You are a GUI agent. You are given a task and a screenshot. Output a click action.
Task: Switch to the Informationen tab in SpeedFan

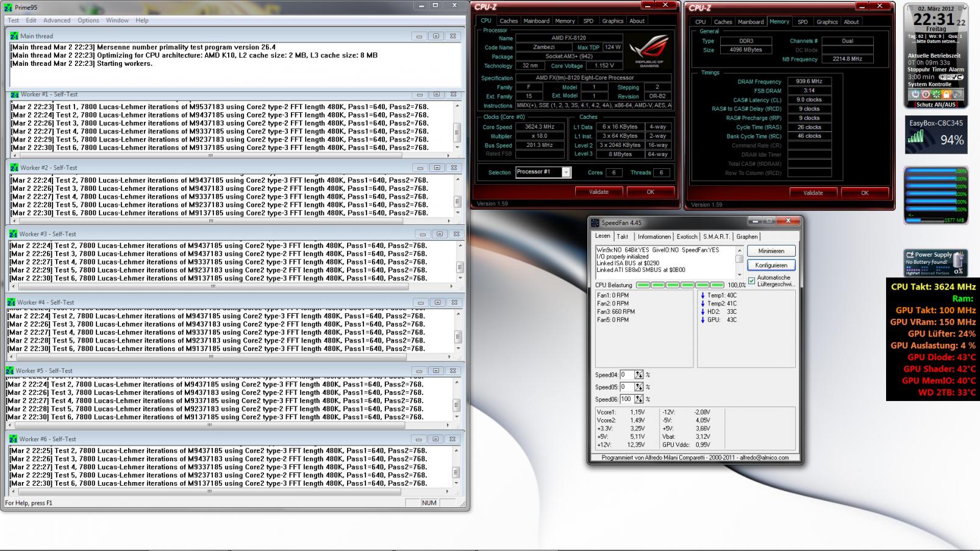654,236
